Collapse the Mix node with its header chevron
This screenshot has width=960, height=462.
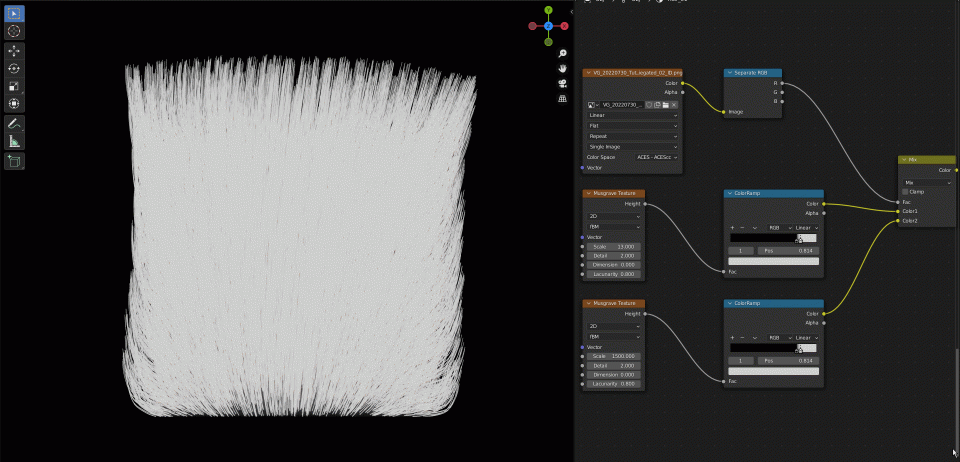click(904, 160)
